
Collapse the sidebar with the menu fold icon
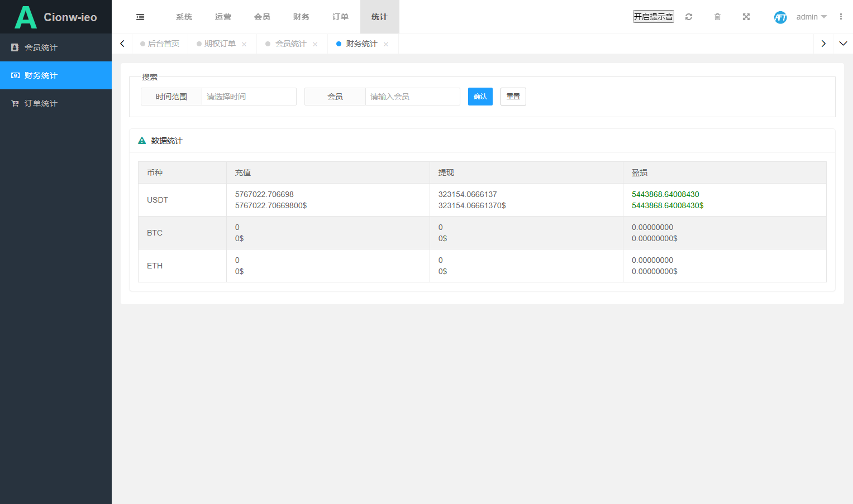pos(140,17)
